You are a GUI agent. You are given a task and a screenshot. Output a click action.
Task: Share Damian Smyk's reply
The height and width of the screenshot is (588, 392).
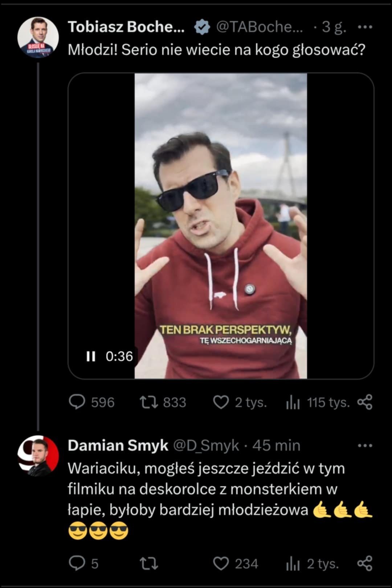tap(365, 563)
